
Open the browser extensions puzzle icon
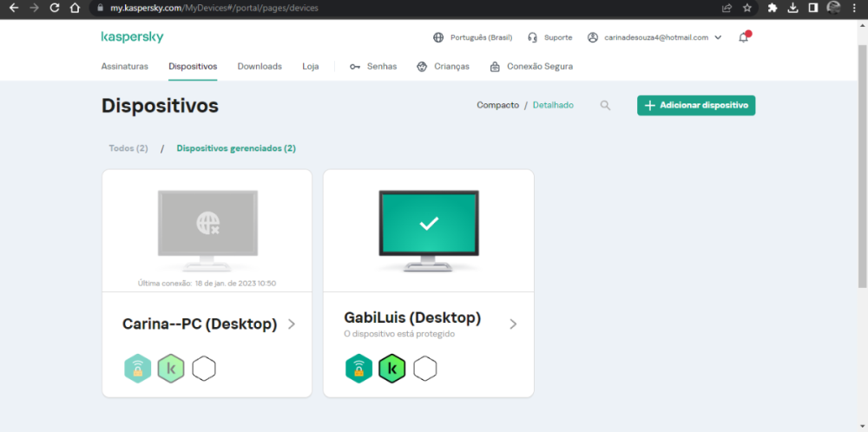(x=773, y=9)
